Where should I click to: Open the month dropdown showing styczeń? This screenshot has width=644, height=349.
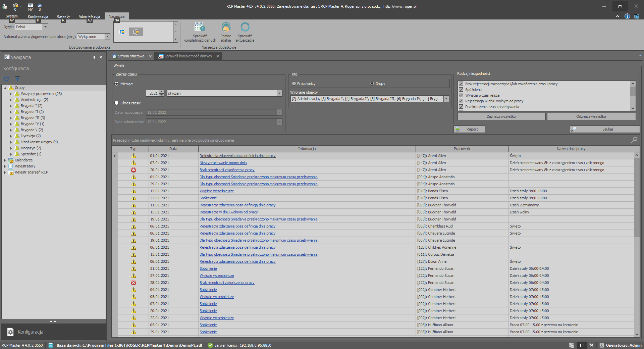(279, 93)
